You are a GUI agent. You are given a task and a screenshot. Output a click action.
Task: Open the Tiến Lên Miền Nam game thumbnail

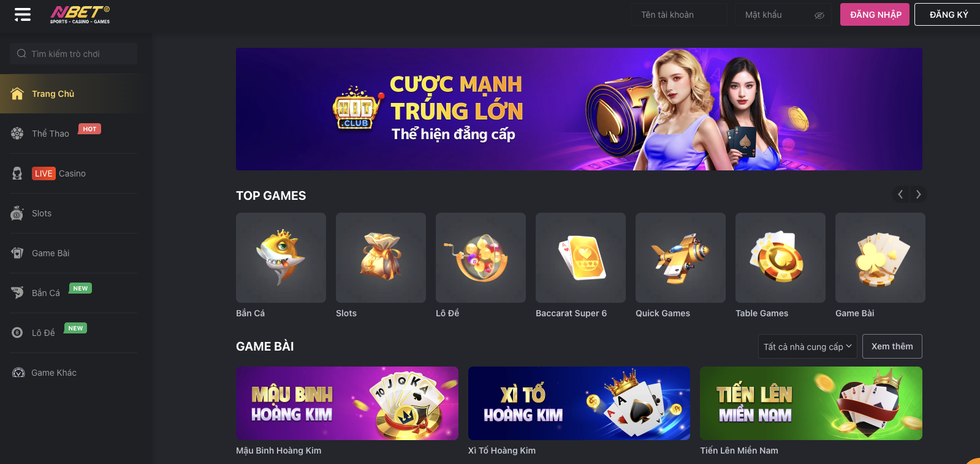[x=811, y=403]
